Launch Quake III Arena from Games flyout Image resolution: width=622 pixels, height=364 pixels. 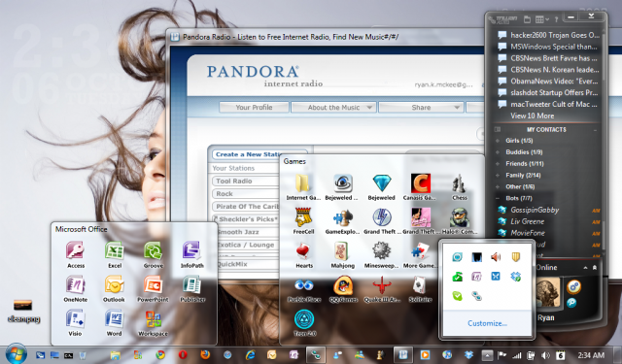[382, 289]
